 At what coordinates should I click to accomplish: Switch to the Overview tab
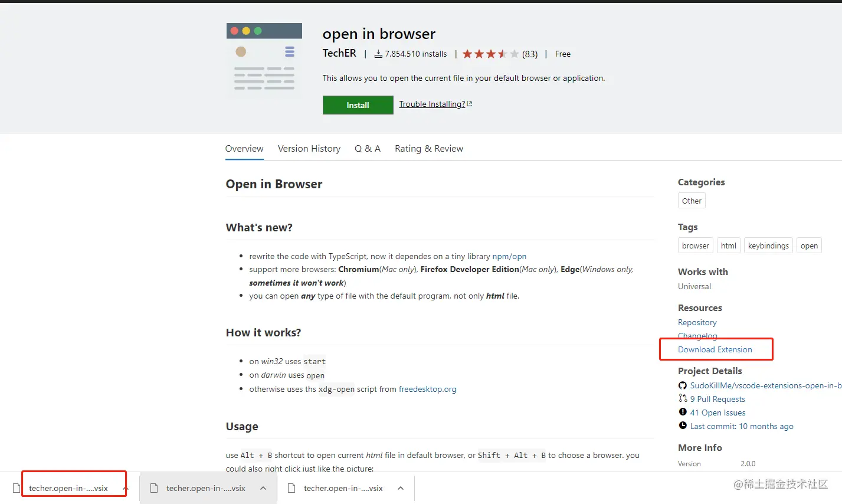(244, 149)
